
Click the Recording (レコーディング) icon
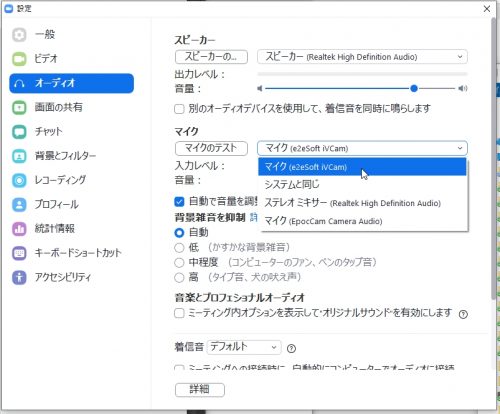[19, 180]
